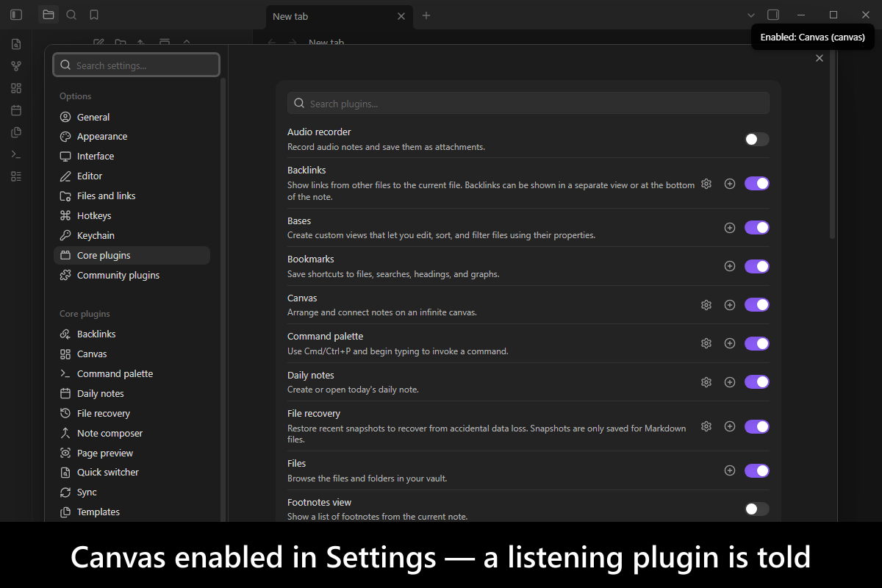The width and height of the screenshot is (882, 588).
Task: Create new canvas ribbon icon
Action: (x=16, y=88)
